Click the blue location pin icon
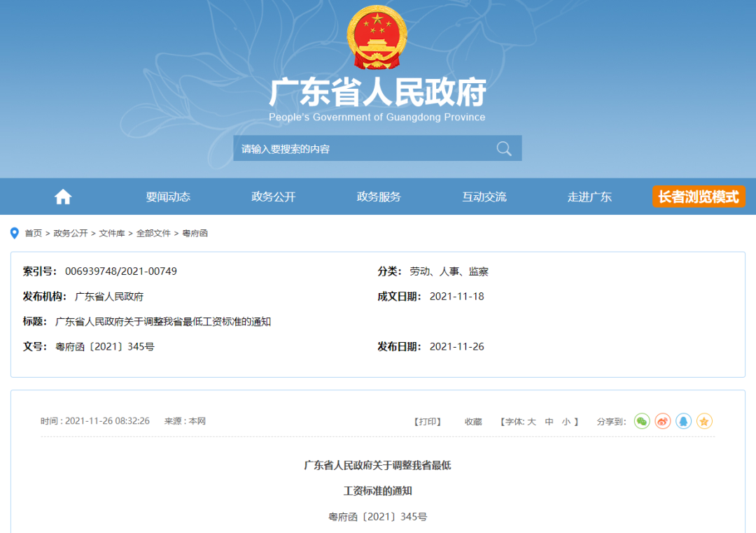The image size is (756, 533). pyautogui.click(x=15, y=233)
